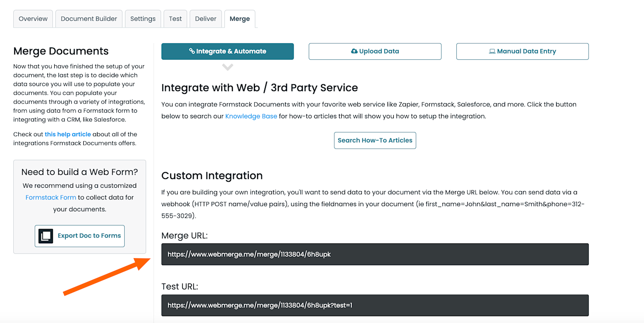
Task: Switch to the Document Builder tab
Action: [89, 19]
